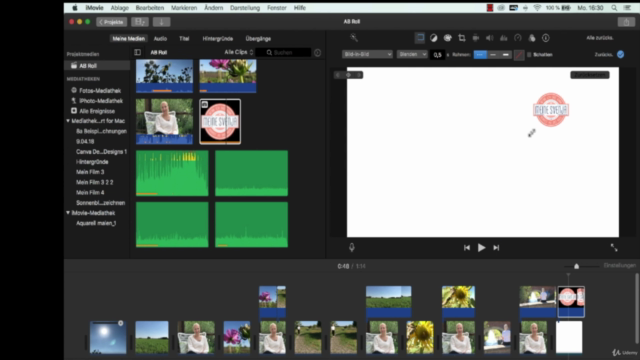Select Aquarell malen_1 event
Image resolution: width=640 pixels, height=360 pixels.
click(96, 223)
